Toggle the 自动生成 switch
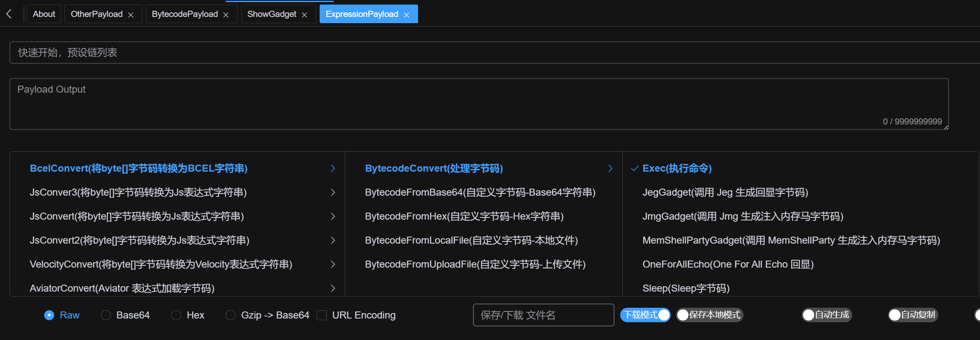 coord(827,315)
